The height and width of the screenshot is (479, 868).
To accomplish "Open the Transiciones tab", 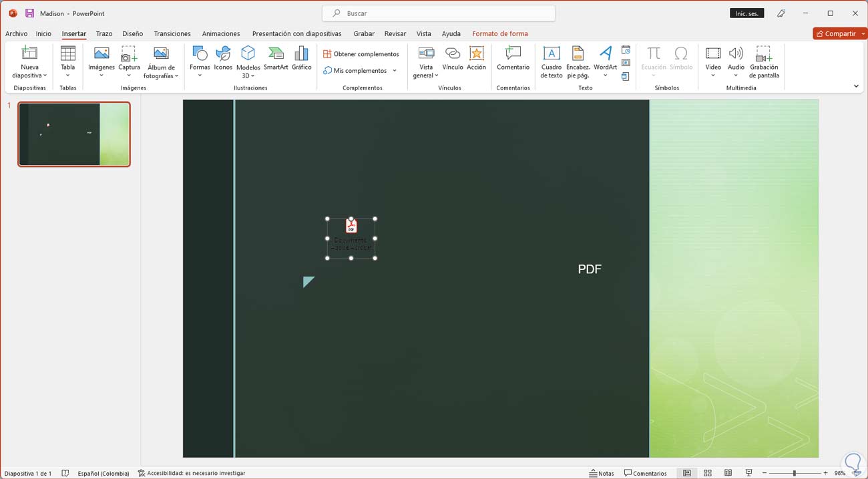I will point(172,33).
